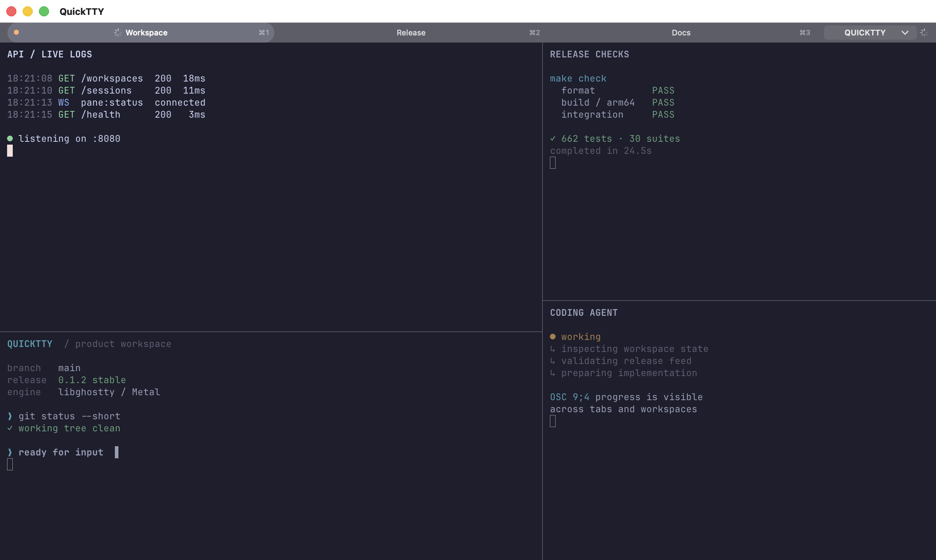Screen dimensions: 936x560
Task: Click the hollow cursor in Coding Agent pane
Action: click(552, 421)
